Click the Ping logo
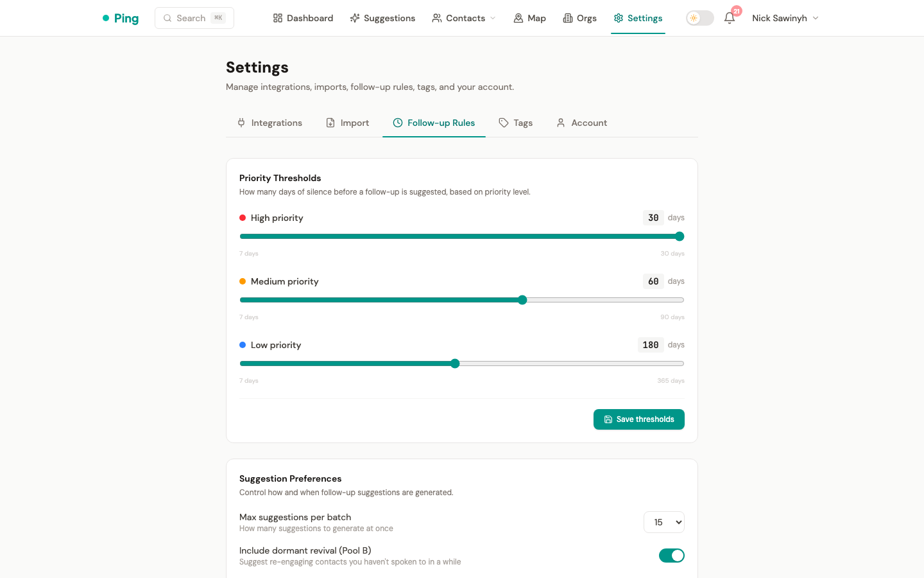The image size is (924, 578). tap(121, 18)
